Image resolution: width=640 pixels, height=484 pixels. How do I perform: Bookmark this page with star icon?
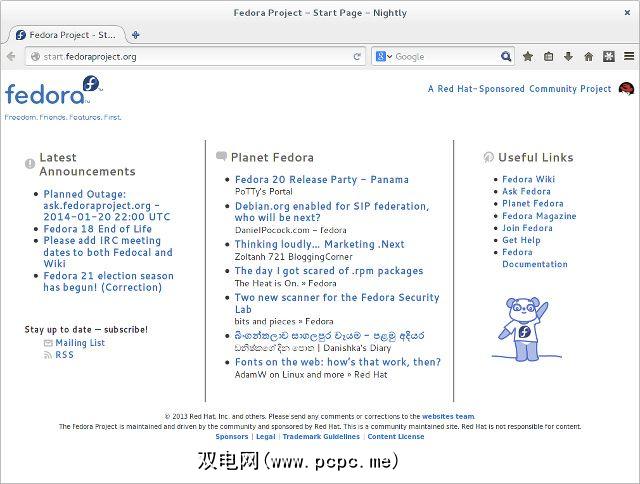[528, 56]
